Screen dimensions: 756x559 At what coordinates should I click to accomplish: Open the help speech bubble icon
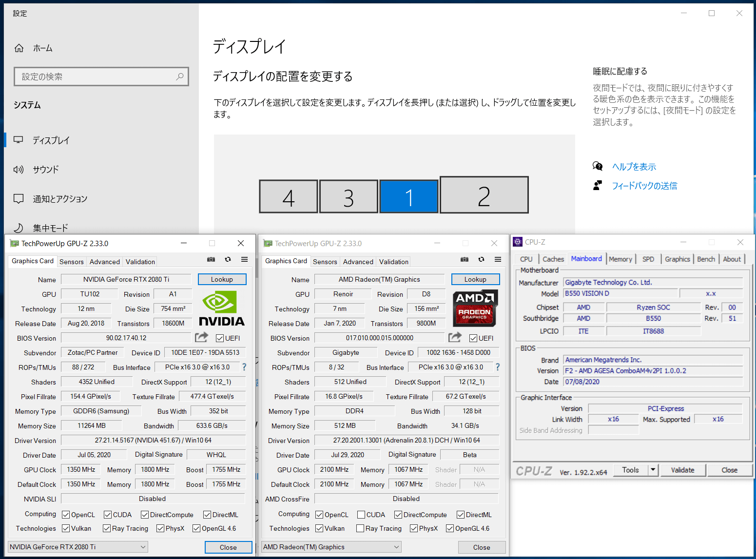tap(598, 166)
